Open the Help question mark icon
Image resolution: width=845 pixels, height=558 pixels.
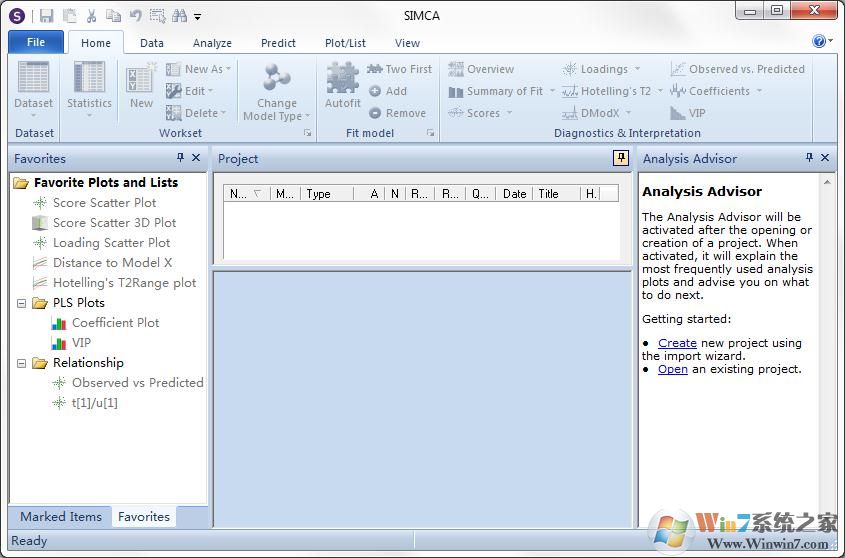(819, 42)
